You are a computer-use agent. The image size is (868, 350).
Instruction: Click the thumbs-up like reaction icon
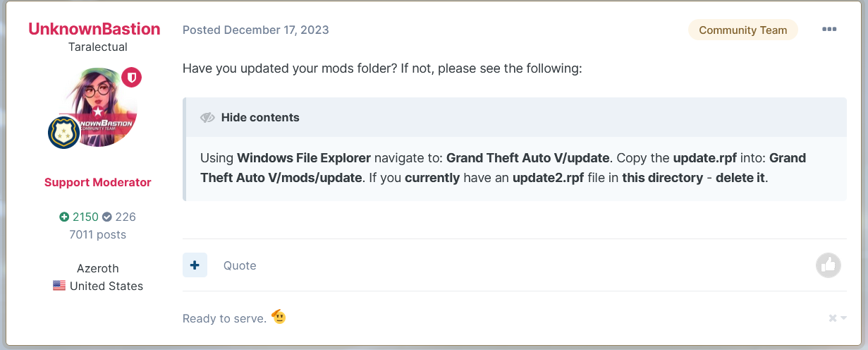pyautogui.click(x=829, y=265)
